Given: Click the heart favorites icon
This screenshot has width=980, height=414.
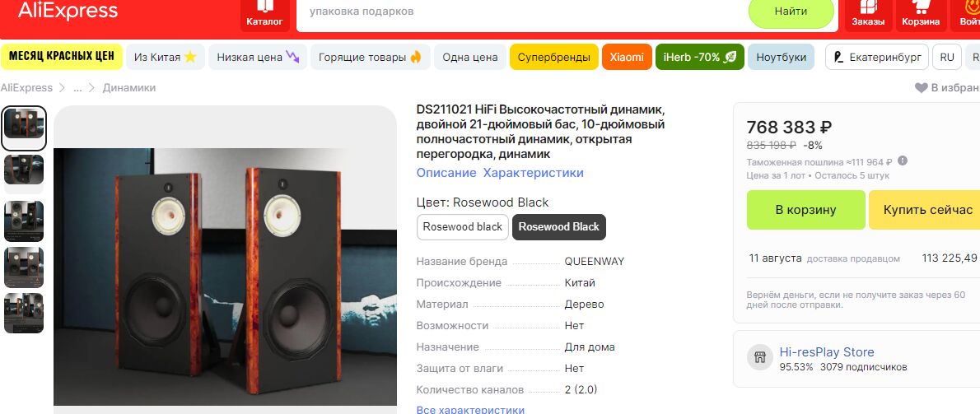Looking at the screenshot, I should (x=921, y=88).
